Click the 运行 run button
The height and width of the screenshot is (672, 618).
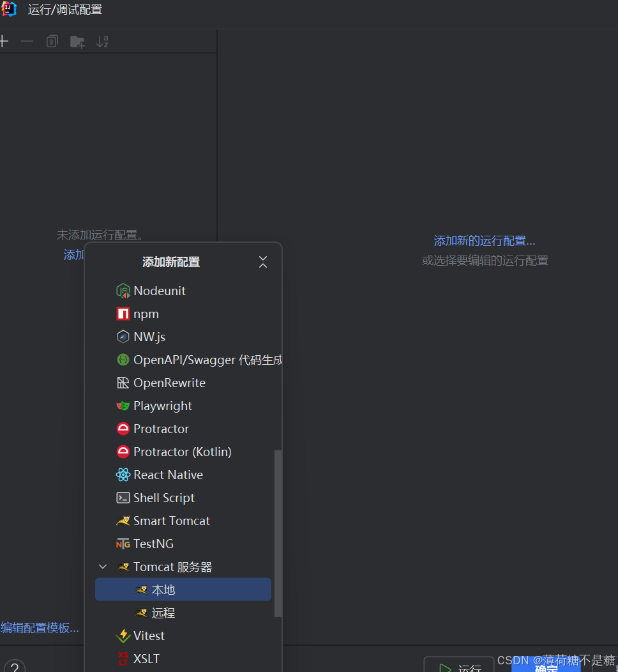click(x=459, y=667)
